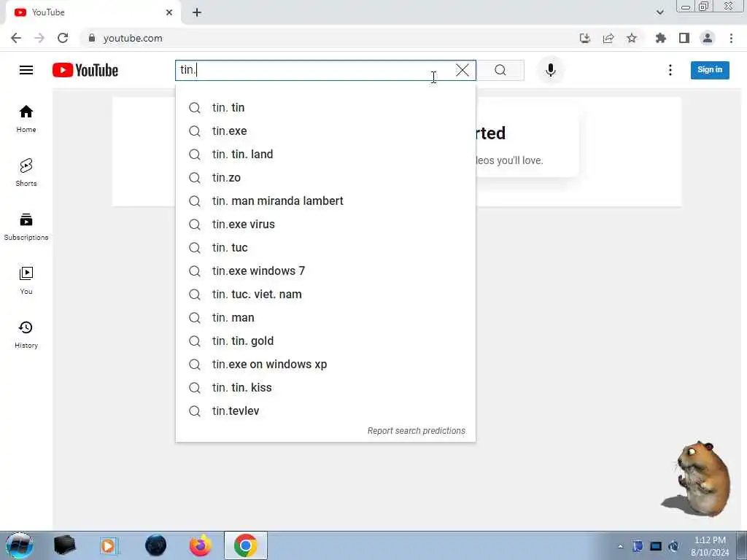Click the address bar lock icon
Screen dimensions: 747x560
(x=91, y=38)
